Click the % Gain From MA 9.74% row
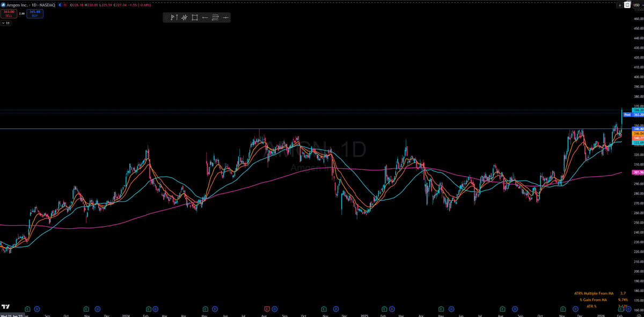This screenshot has height=317, width=644. point(603,299)
